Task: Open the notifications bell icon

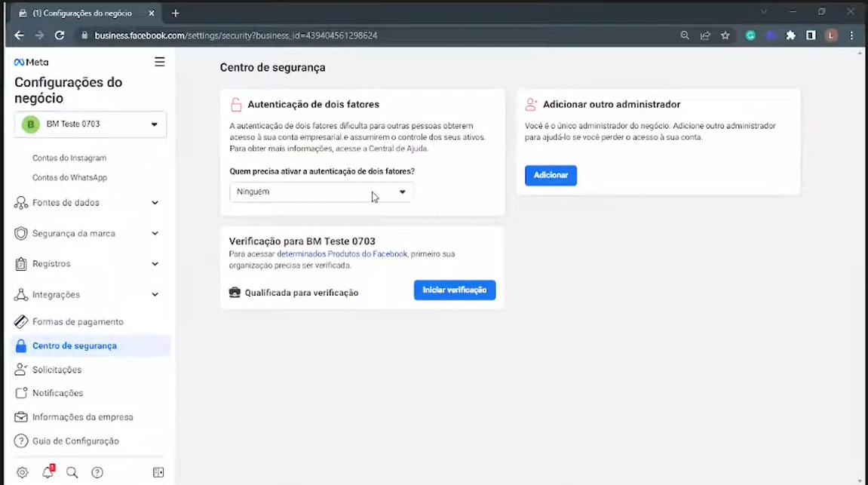Action: [48, 471]
